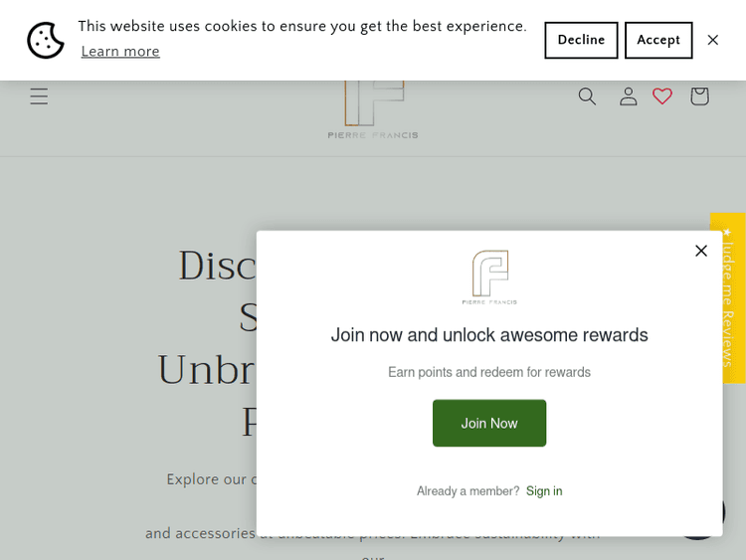
Task: Click the Pierre Francis header logo
Action: tap(373, 114)
